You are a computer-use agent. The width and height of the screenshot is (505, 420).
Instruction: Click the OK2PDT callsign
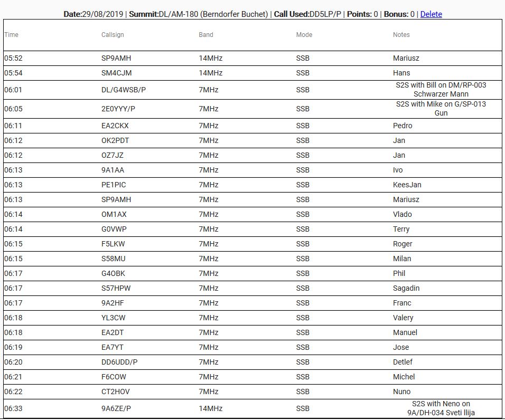[115, 140]
